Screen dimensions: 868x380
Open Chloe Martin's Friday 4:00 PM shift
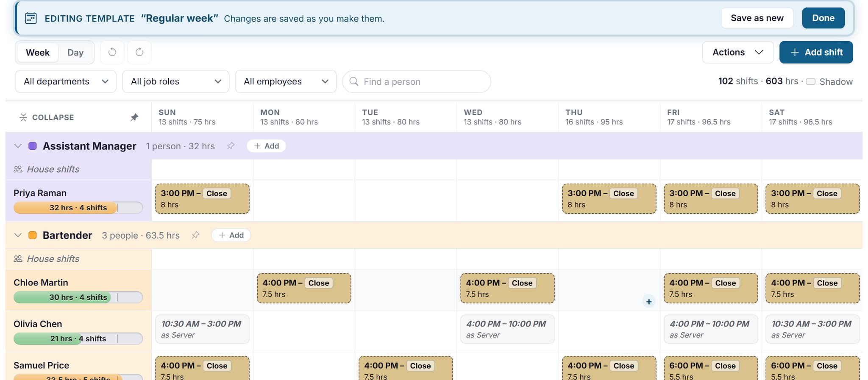pos(711,288)
